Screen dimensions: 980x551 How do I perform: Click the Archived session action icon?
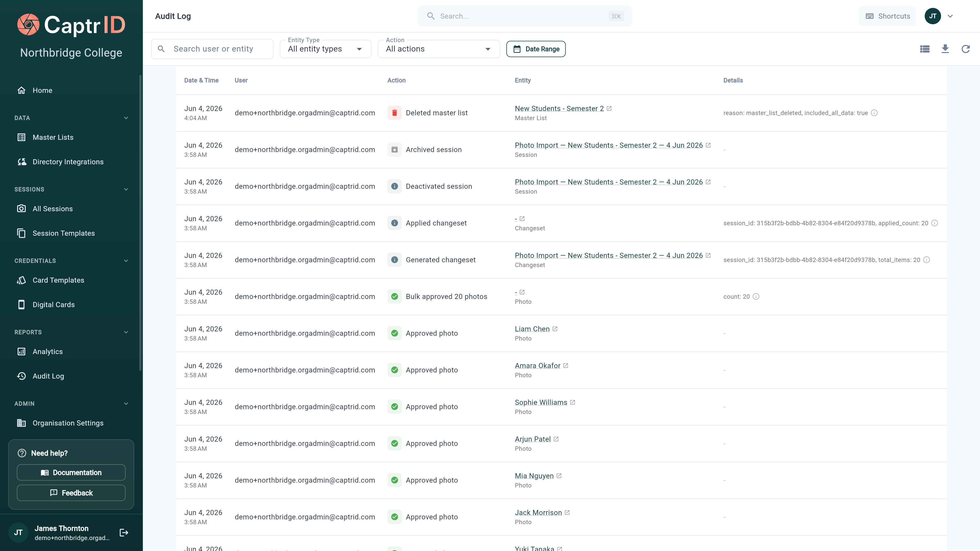[x=395, y=149]
